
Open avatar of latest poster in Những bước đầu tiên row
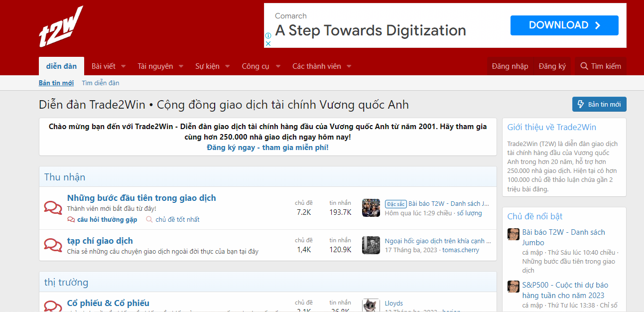(371, 208)
